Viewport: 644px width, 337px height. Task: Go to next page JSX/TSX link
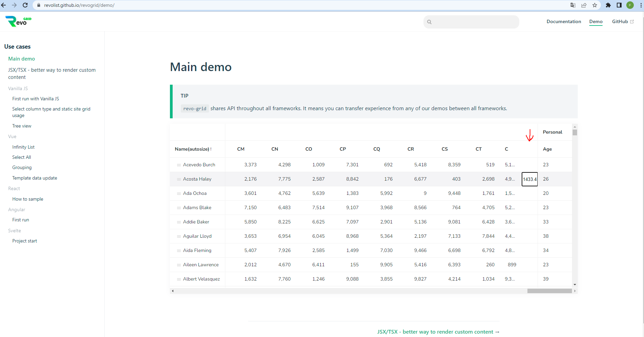(x=438, y=332)
